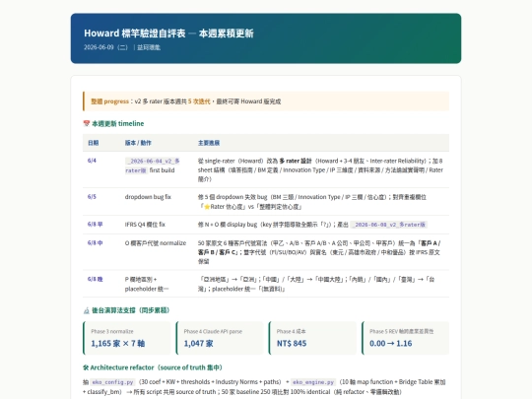Click the 6/5 description about 5 個 dropdown 失效 bug
This screenshot has width=532, height=399.
click(312, 202)
